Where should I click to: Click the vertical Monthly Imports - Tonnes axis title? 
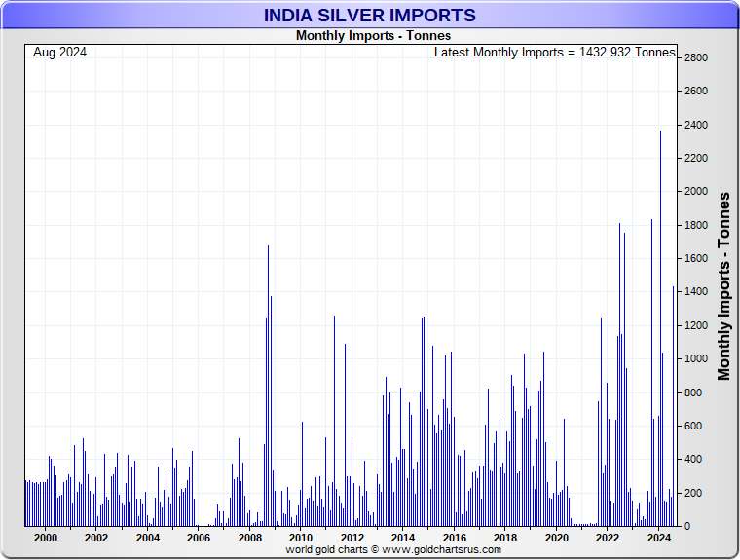pyautogui.click(x=723, y=285)
